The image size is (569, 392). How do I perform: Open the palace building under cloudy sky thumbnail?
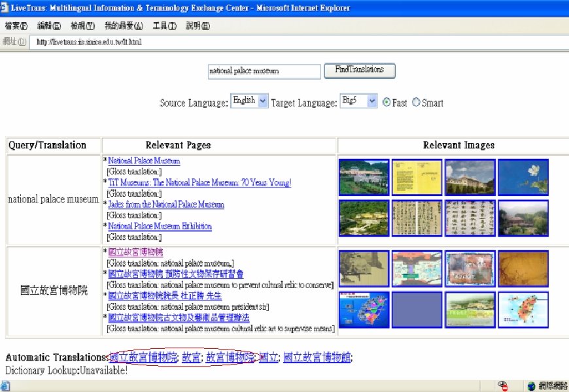coord(470,177)
